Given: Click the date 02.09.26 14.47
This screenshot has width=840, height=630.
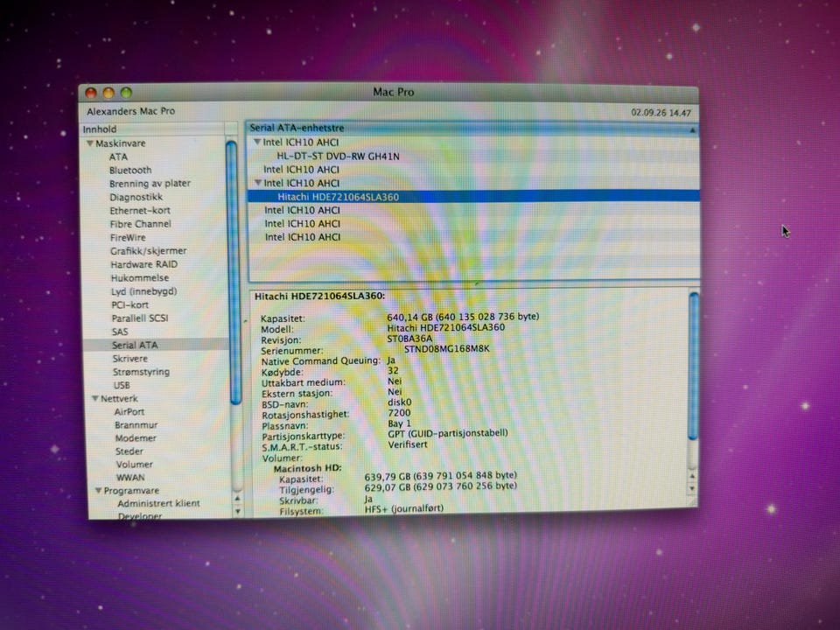Looking at the screenshot, I should [x=661, y=113].
